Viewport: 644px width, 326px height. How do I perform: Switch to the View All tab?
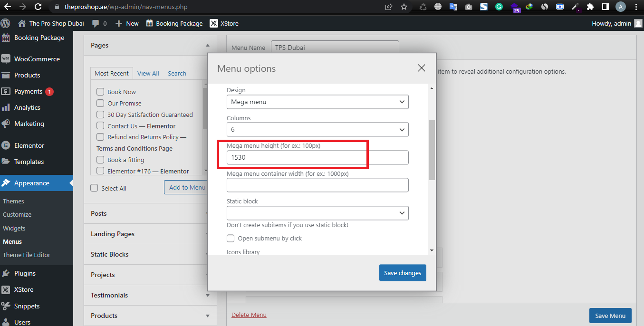[148, 73]
